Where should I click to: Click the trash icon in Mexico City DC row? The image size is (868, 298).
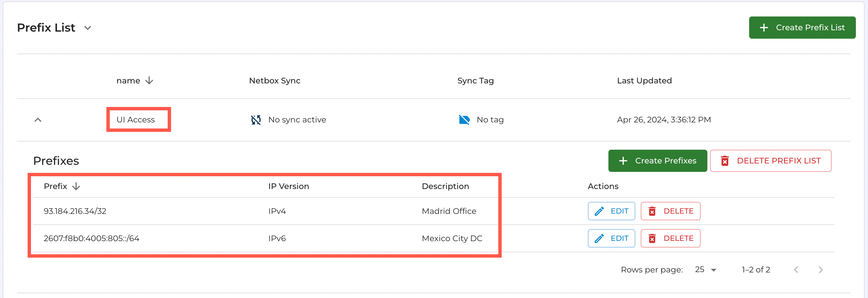pos(652,239)
